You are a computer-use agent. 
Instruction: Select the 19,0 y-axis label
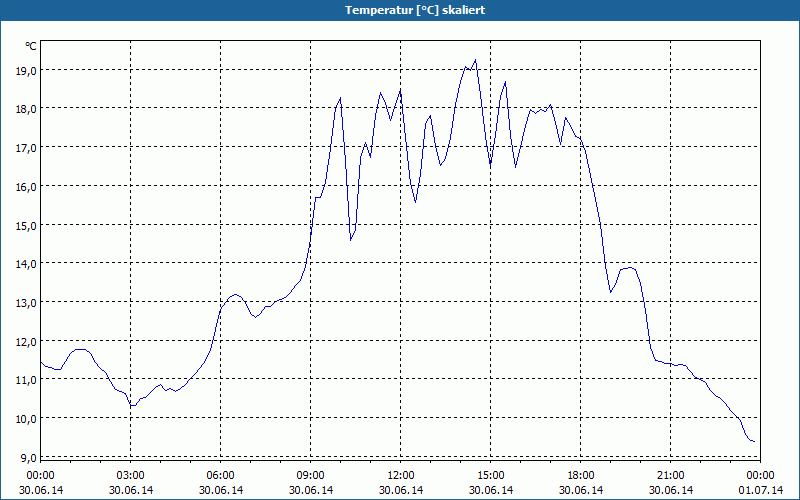26,70
